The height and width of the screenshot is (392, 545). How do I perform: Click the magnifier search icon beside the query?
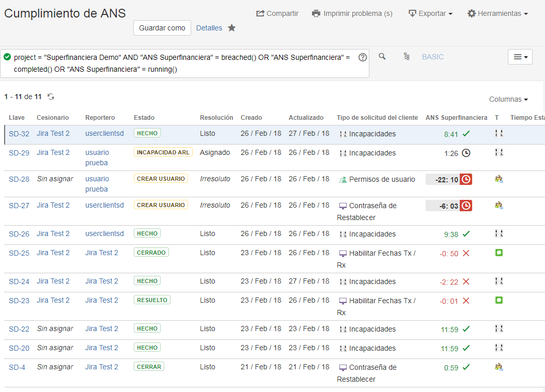click(x=382, y=56)
